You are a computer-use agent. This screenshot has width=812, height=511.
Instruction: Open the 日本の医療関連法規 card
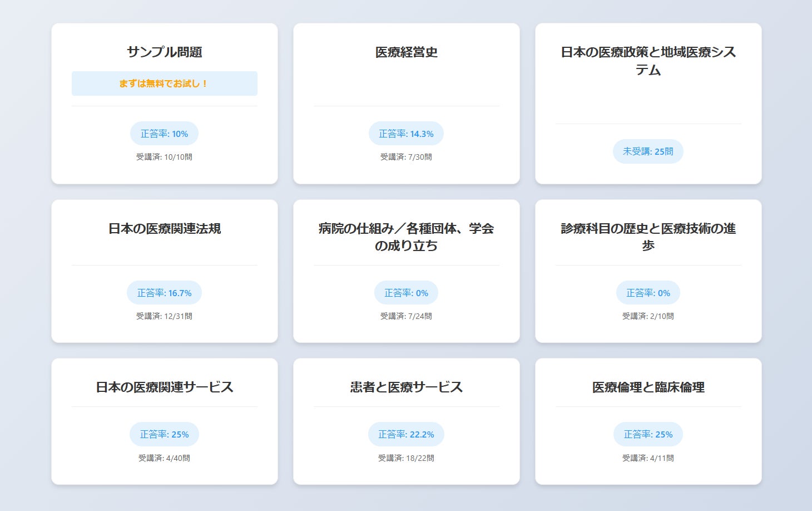tap(165, 271)
